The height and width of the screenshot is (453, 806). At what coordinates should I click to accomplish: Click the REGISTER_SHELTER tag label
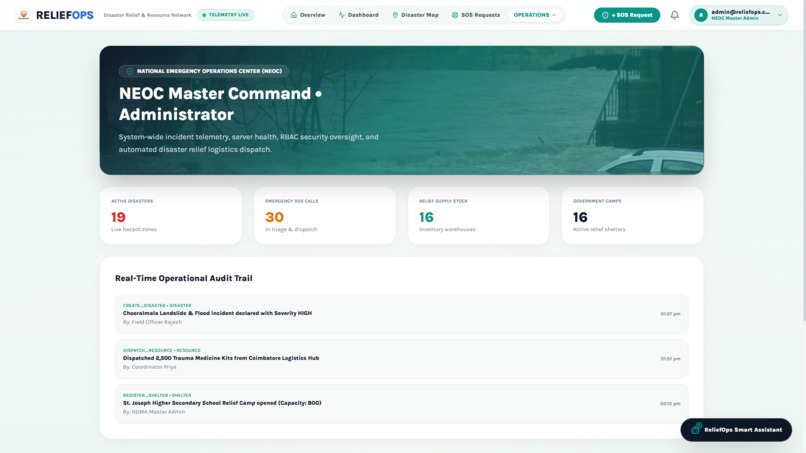pyautogui.click(x=157, y=395)
